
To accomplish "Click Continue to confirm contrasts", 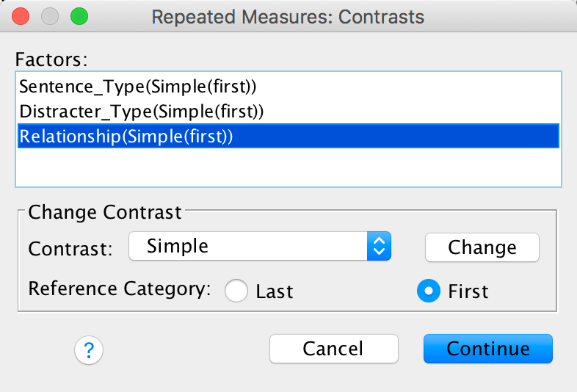I will click(487, 349).
